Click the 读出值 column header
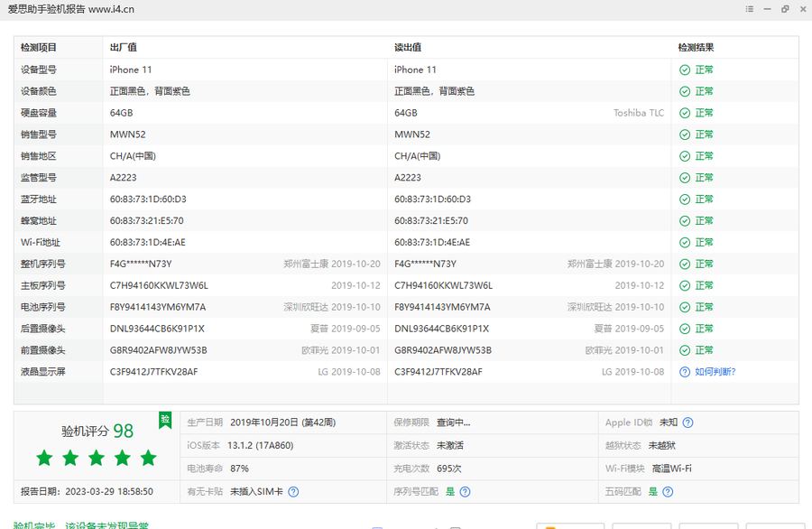Screen dimensions: 812x529 tap(408, 48)
